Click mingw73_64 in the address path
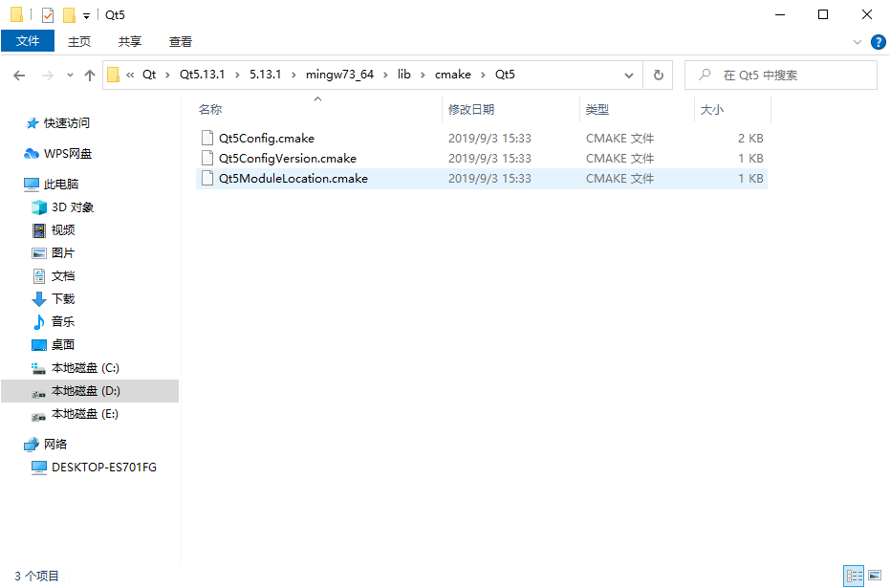 [339, 75]
